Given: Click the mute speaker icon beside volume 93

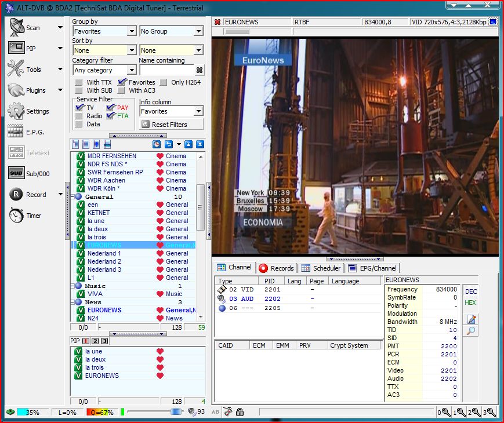Looking at the screenshot, I should [192, 411].
